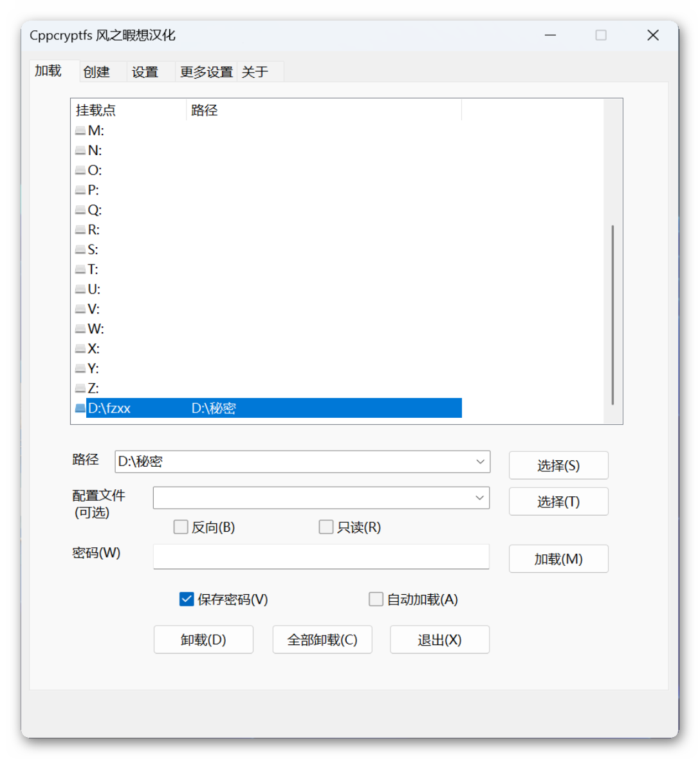The width and height of the screenshot is (700, 759).
Task: Click the 卸载(D) dismount button
Action: [x=204, y=640]
